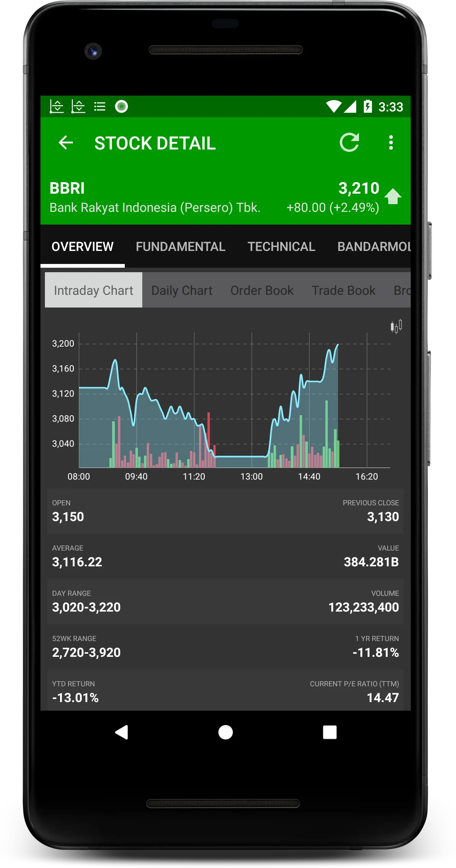Tap the VALUE figure 384.281B
This screenshot has height=868, width=456.
(x=371, y=562)
